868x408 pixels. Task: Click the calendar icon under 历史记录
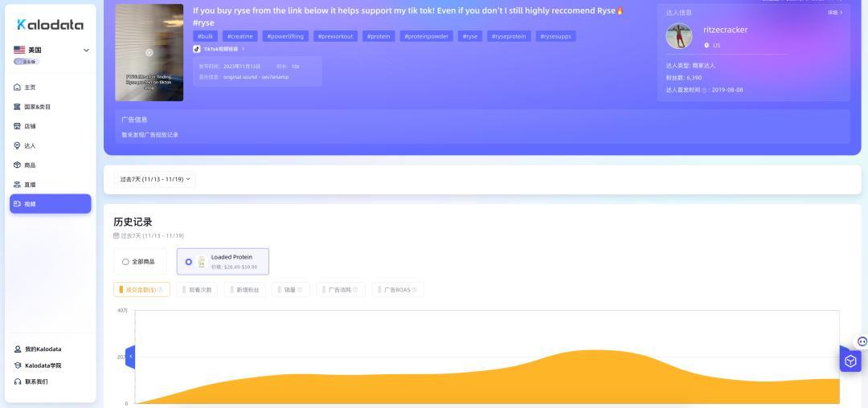tap(117, 235)
